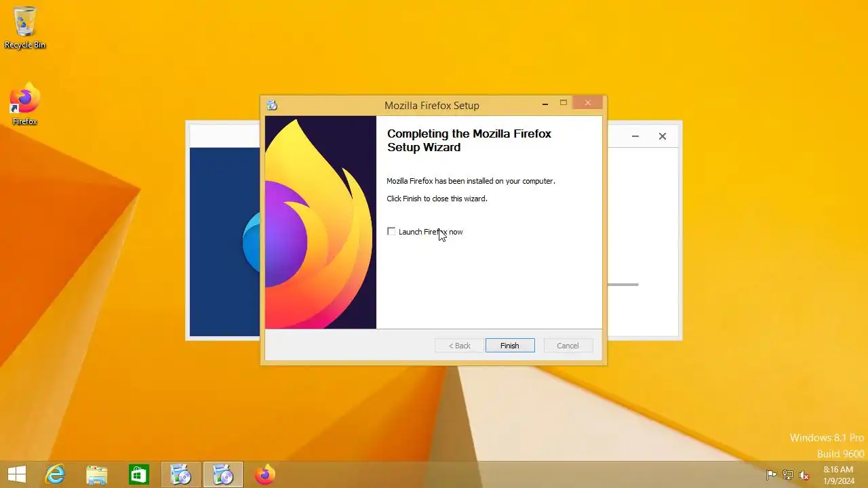Click the grayed-out Back button
Image resolution: width=868 pixels, height=488 pixels.
click(x=459, y=346)
